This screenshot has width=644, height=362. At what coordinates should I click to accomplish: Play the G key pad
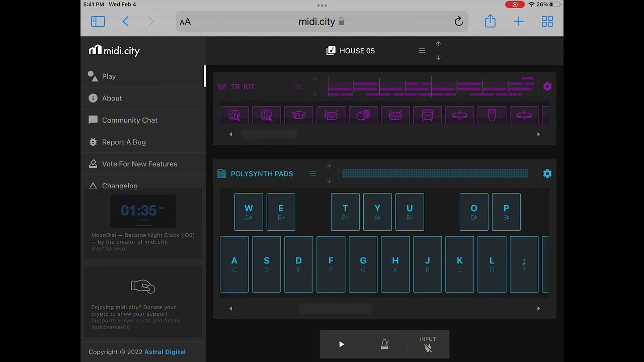(x=363, y=264)
